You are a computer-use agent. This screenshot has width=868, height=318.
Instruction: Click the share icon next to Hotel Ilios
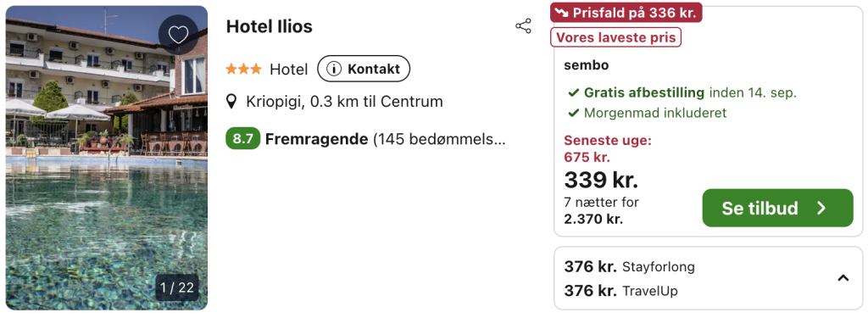[x=523, y=26]
